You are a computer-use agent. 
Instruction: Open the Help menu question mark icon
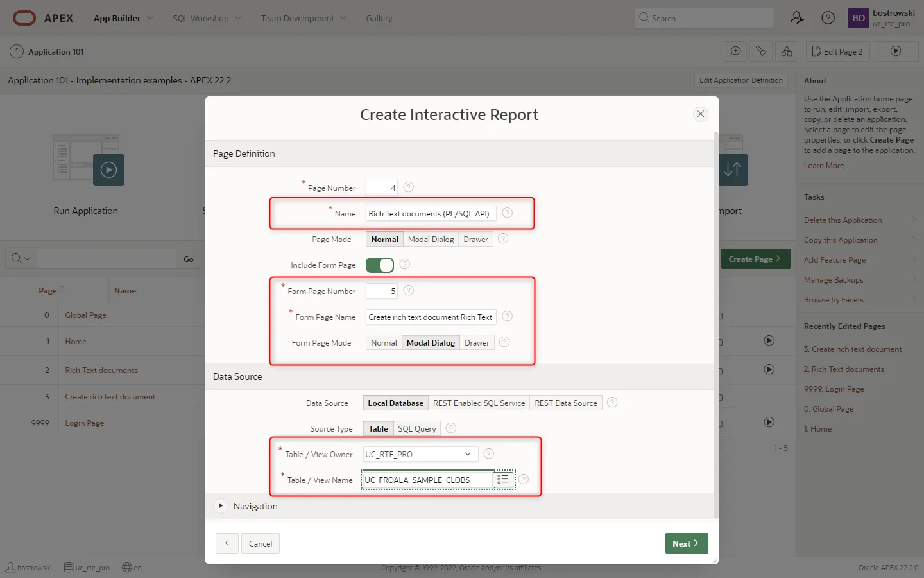pyautogui.click(x=828, y=18)
